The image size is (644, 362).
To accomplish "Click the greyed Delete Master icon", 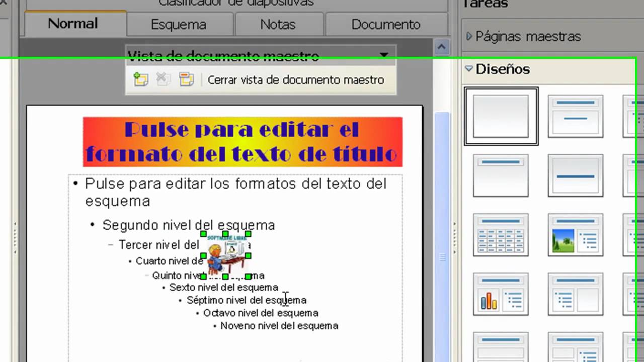I will [x=163, y=79].
